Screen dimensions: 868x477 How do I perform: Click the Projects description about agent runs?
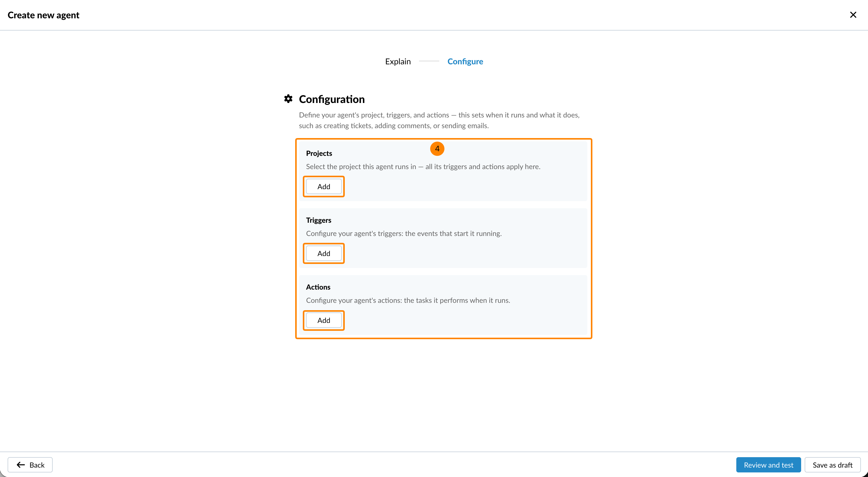click(x=423, y=166)
